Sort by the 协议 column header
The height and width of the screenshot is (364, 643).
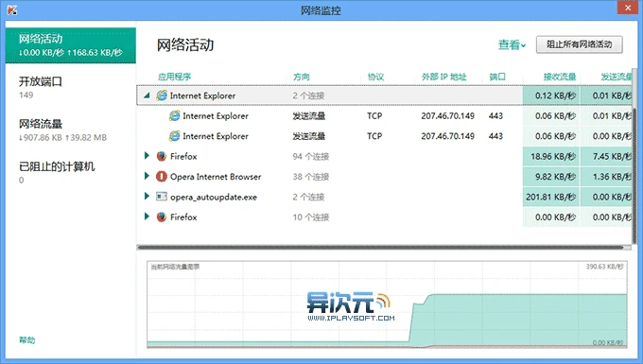(375, 77)
